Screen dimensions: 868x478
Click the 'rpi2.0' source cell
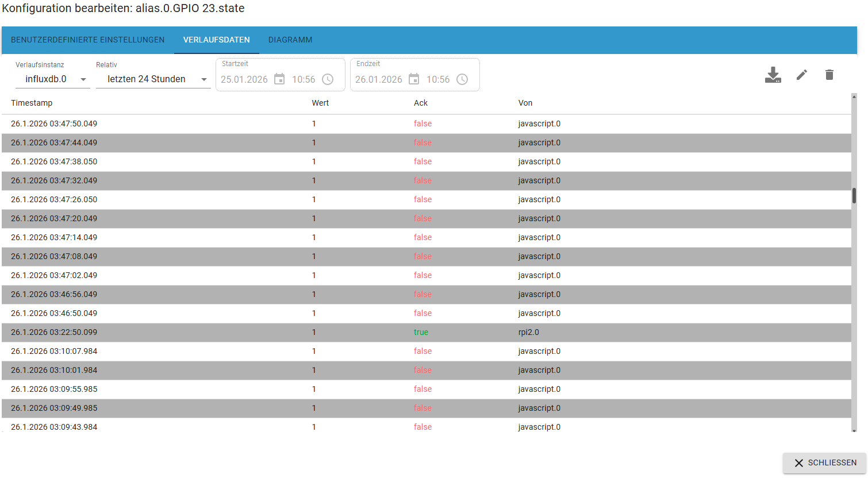click(529, 332)
